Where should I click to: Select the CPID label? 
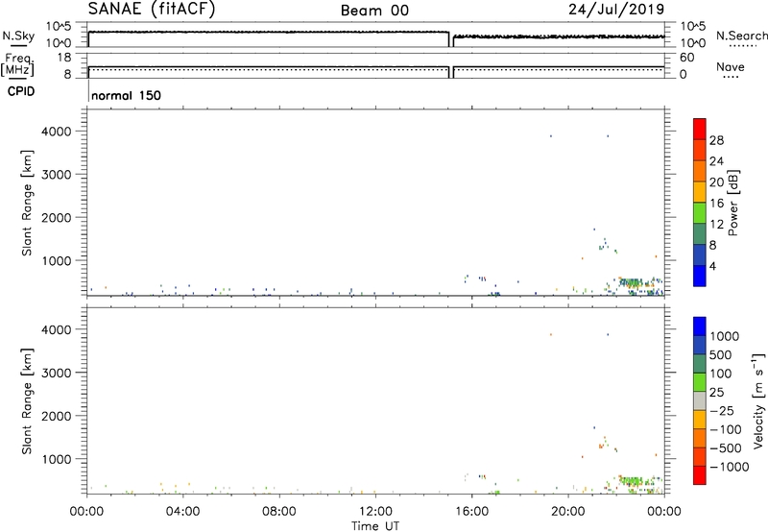pos(21,91)
